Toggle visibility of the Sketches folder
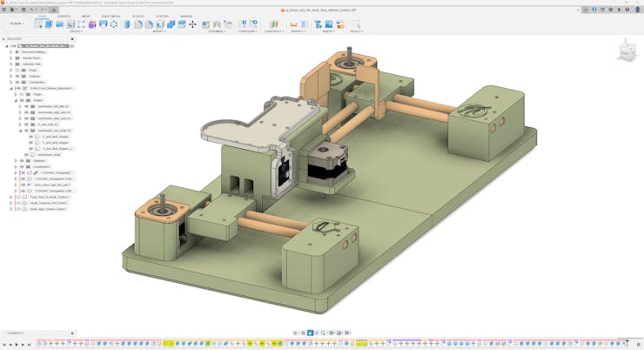The image size is (644, 350). coord(22,160)
